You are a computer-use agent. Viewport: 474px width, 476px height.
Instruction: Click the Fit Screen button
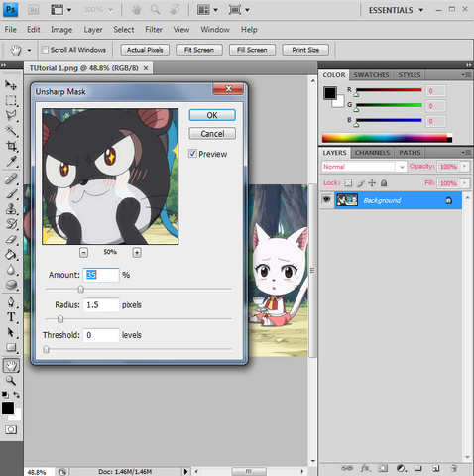click(x=199, y=50)
